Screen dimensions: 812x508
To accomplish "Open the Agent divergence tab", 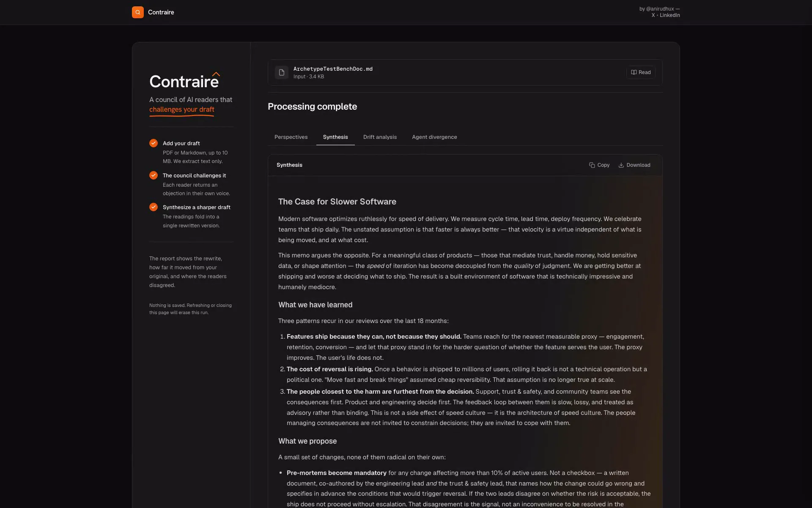I will pyautogui.click(x=434, y=137).
